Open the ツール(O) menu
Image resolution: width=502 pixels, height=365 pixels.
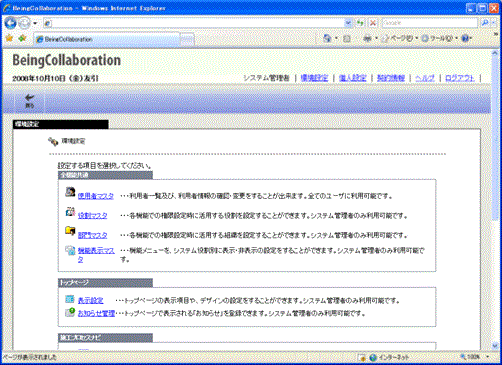440,39
